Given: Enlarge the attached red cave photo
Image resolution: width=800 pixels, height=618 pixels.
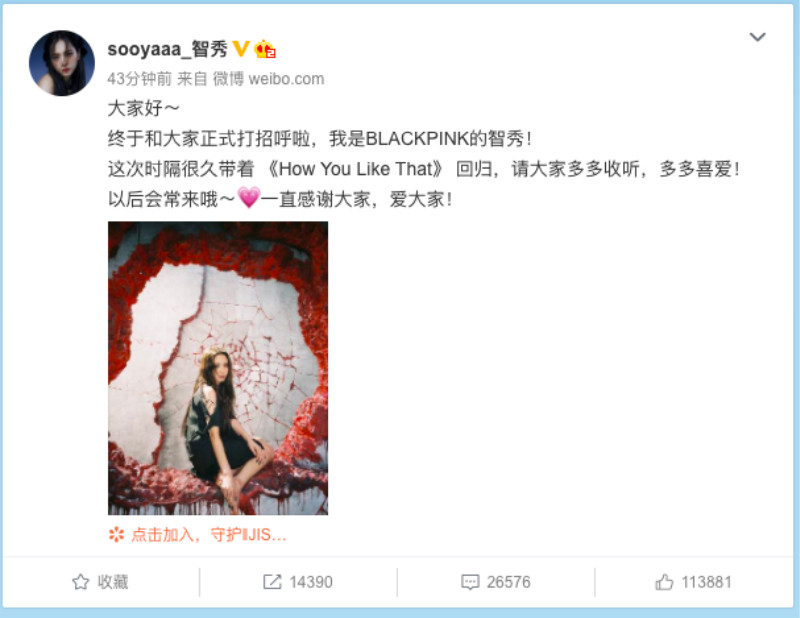Looking at the screenshot, I should click(x=218, y=368).
